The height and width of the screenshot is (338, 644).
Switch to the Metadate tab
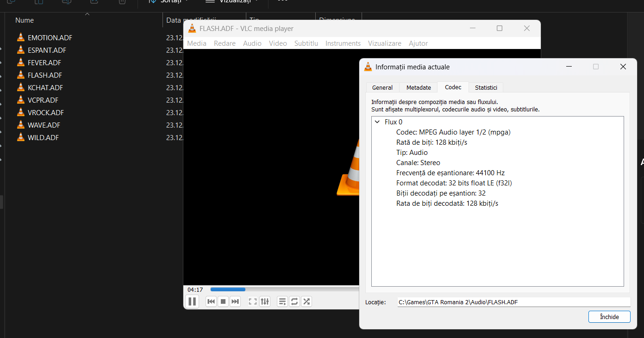click(x=419, y=87)
